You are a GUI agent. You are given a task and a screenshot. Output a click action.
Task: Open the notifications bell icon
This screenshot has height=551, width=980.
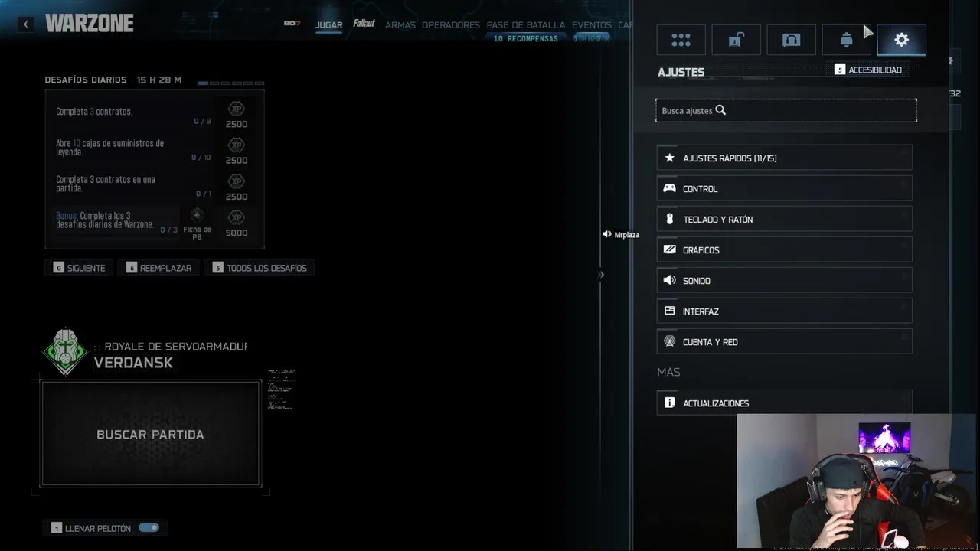(846, 40)
